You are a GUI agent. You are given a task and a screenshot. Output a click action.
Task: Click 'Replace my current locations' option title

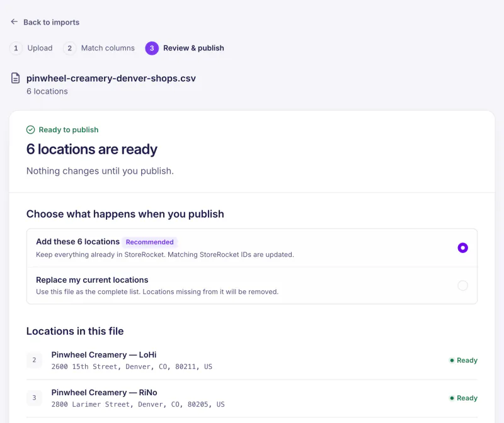(92, 279)
